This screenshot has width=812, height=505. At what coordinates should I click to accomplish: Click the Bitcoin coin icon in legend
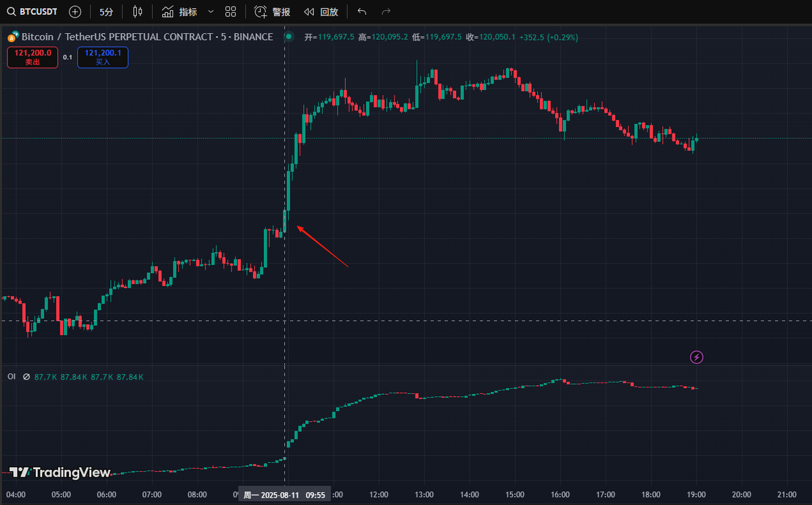[12, 37]
